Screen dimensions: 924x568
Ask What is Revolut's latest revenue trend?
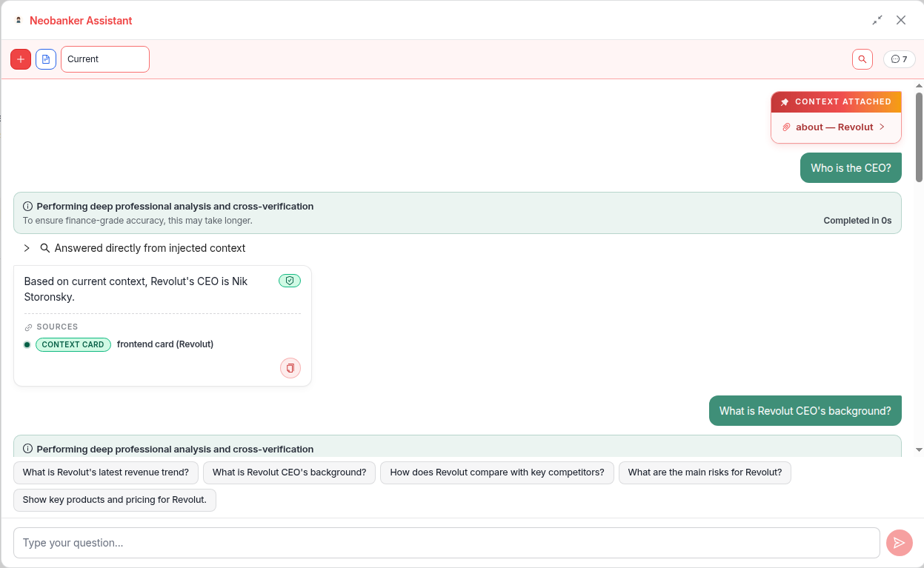coord(105,472)
